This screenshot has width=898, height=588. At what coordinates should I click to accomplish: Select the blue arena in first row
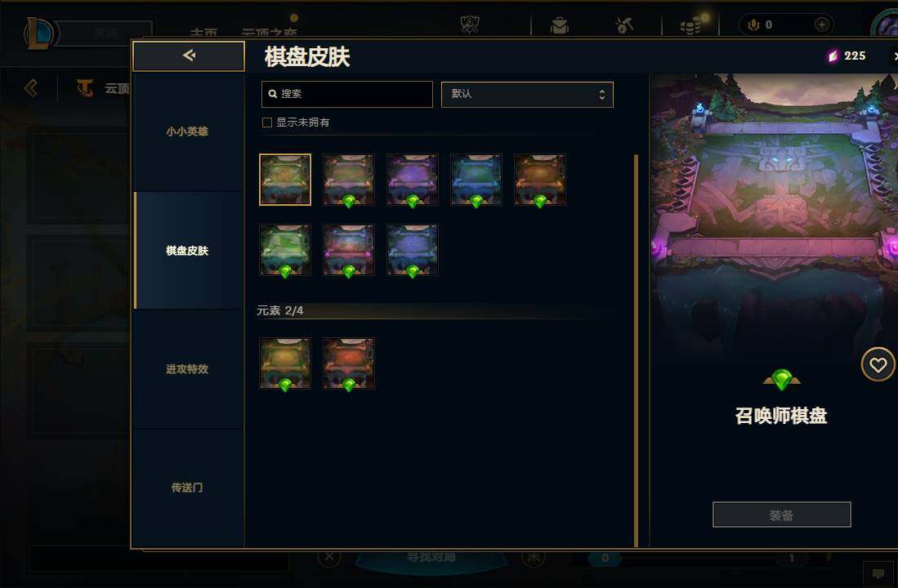pos(476,180)
